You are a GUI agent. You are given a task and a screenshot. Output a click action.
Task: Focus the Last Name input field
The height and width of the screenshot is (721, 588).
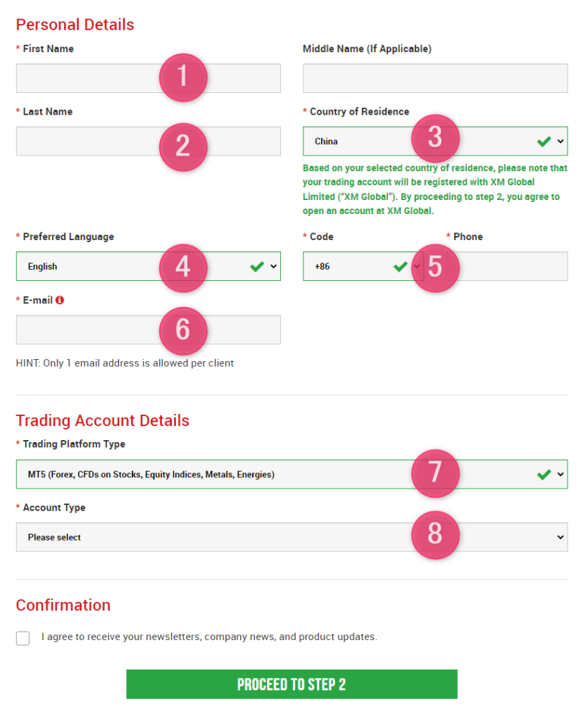click(x=148, y=141)
